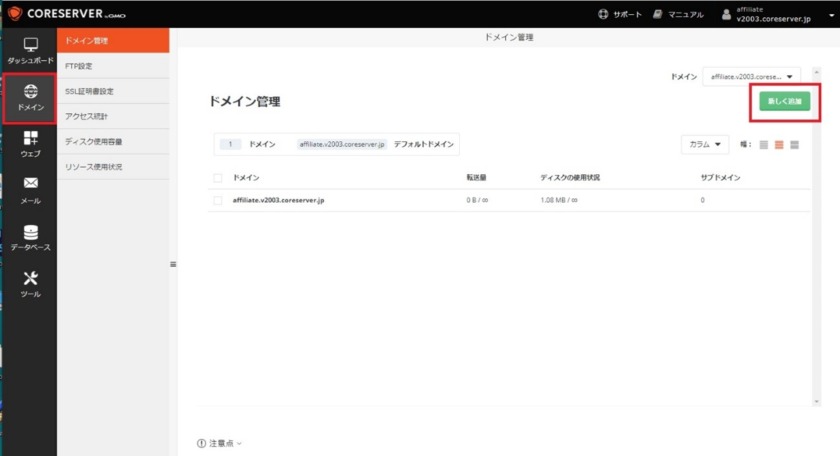This screenshot has height=456, width=840.
Task: Select the wide row width icon
Action: coord(794,145)
